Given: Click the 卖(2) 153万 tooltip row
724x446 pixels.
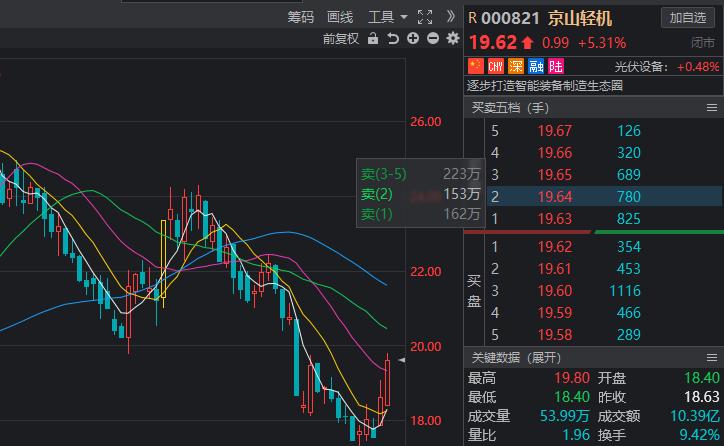Looking at the screenshot, I should point(421,194).
